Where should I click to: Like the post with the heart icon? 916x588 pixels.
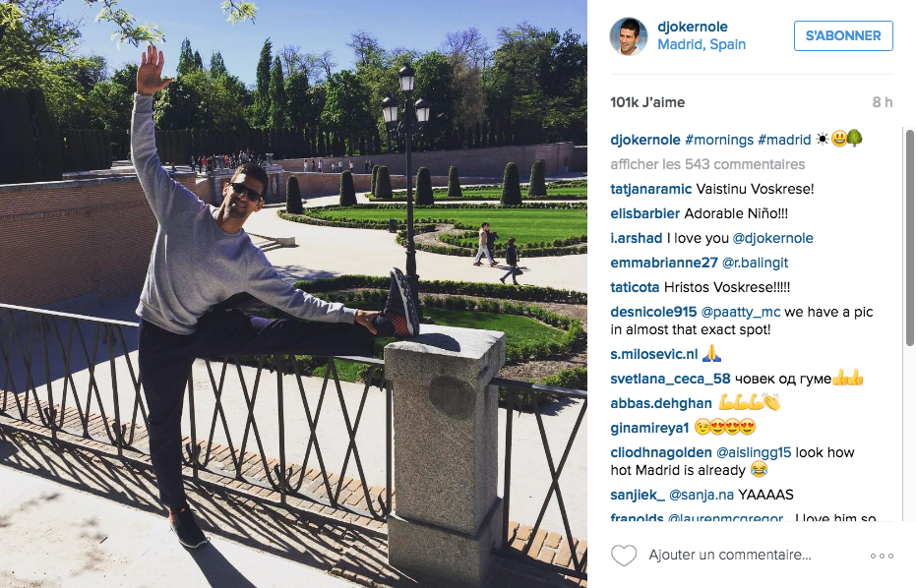click(x=624, y=556)
